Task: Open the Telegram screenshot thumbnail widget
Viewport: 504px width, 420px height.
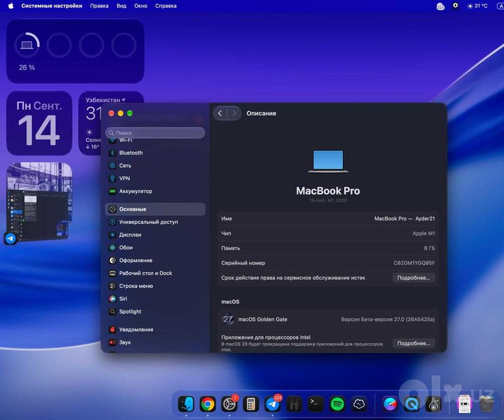Action: pos(39,202)
